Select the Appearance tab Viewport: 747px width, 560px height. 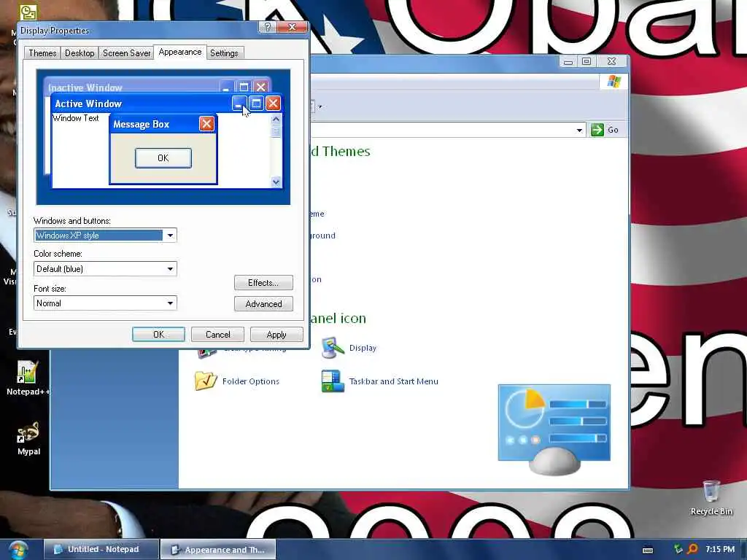pyautogui.click(x=180, y=52)
